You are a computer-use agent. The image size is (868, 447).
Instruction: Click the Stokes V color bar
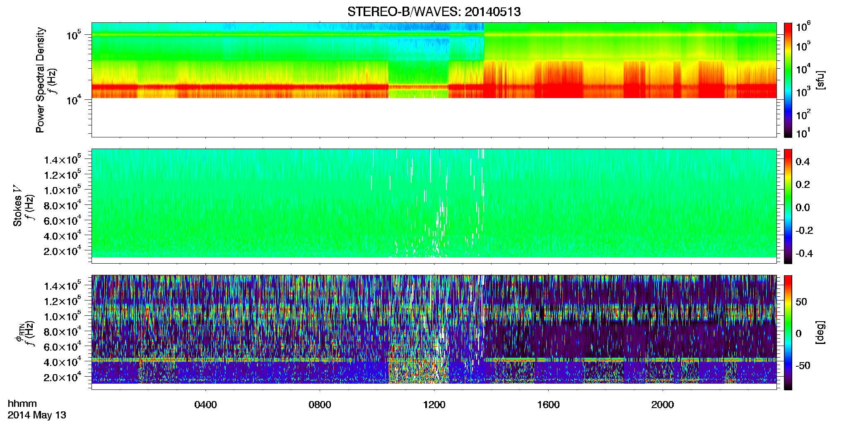coord(788,206)
